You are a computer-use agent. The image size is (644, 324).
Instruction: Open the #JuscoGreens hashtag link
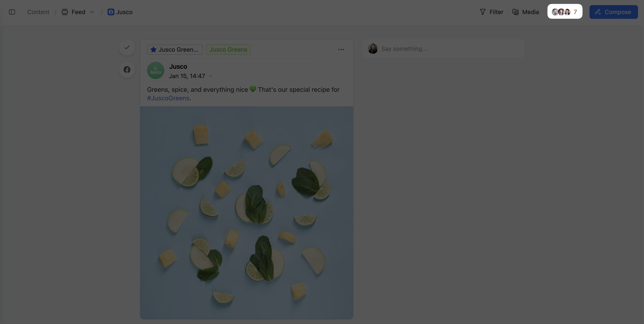[x=168, y=98]
